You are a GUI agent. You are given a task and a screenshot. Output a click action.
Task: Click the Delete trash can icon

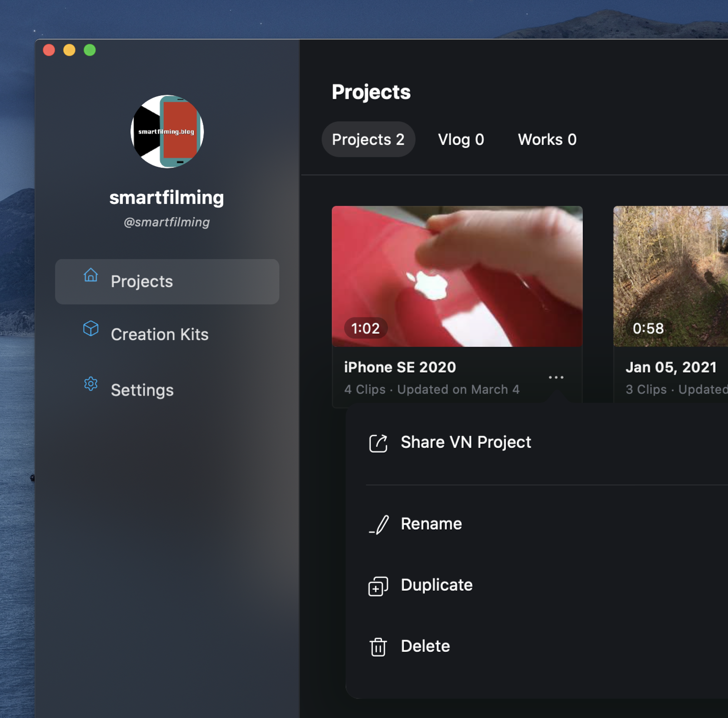coord(378,647)
